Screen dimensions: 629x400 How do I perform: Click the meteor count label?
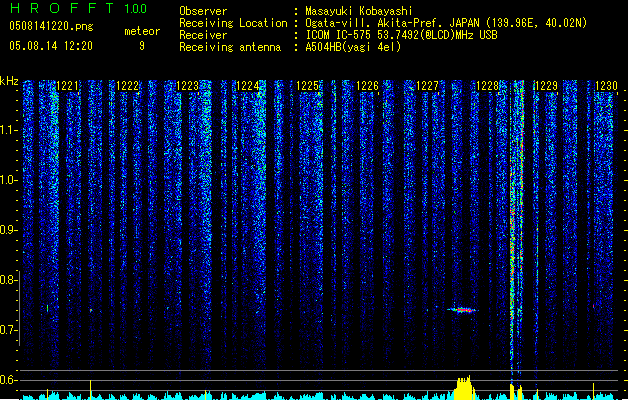(142, 31)
